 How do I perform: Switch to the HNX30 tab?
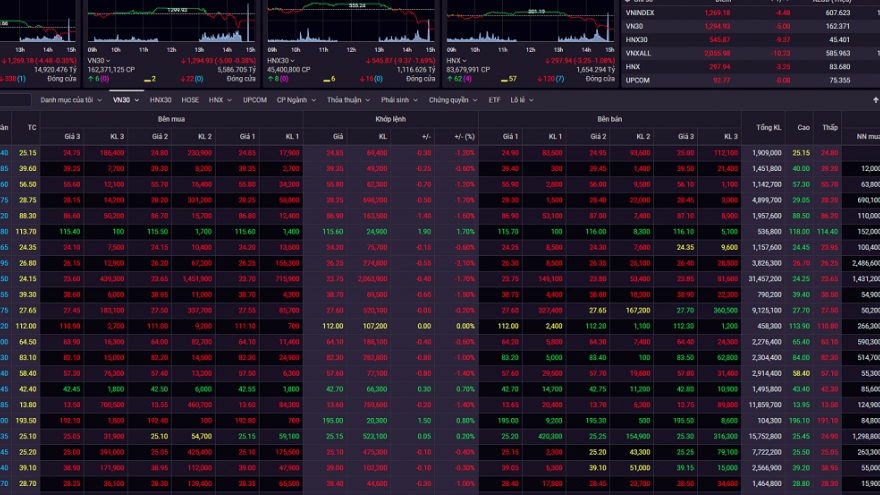click(x=161, y=100)
